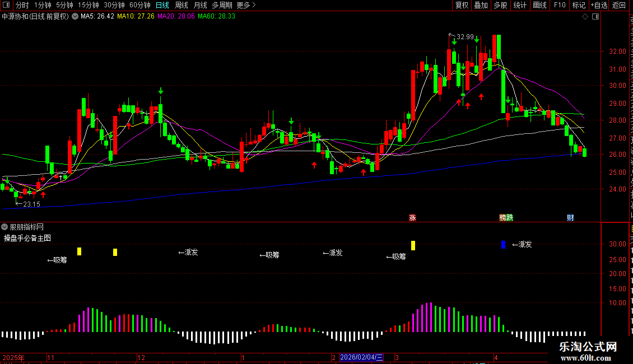The width and height of the screenshot is (633, 364).
Task: Click the 中源协和(日线.前复权) title
Action: click(35, 16)
